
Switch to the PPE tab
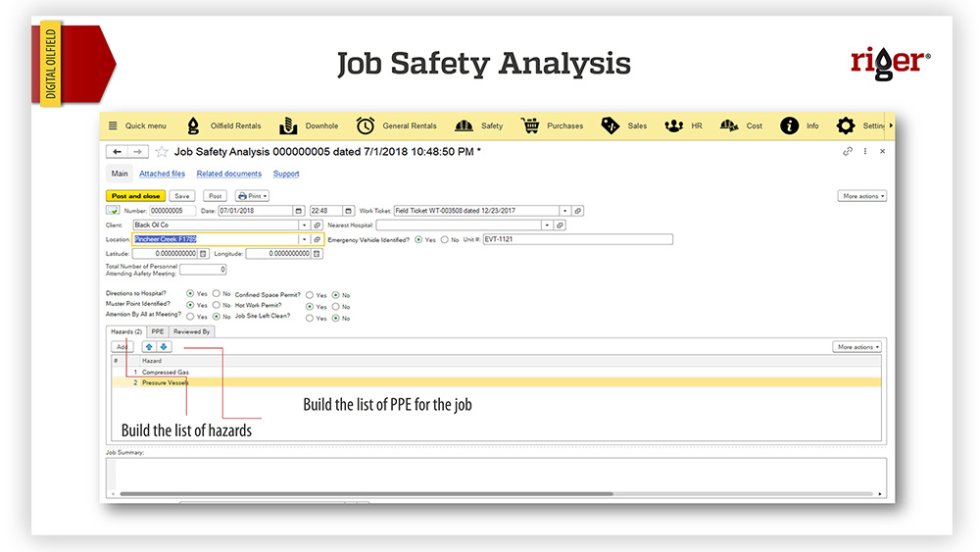click(x=158, y=332)
